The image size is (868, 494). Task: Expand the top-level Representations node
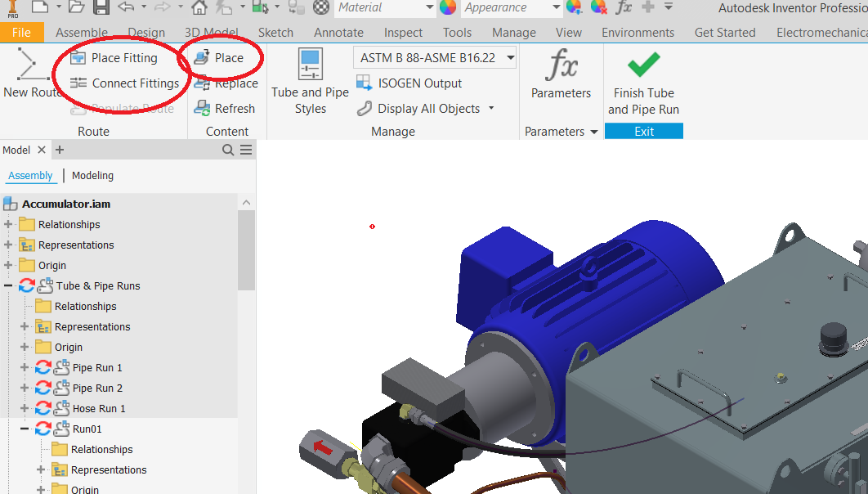coord(7,245)
